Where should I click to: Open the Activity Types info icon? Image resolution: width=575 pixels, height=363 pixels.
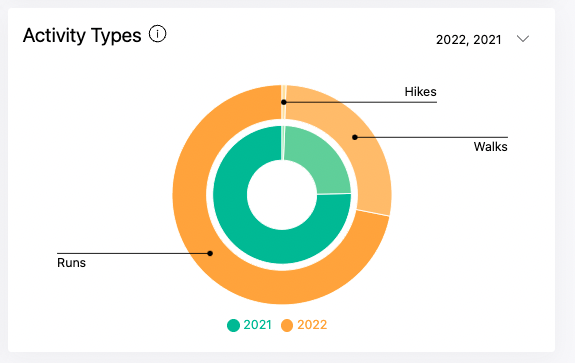[157, 34]
